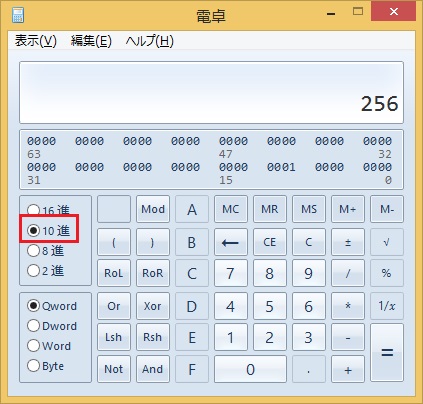423x404 pixels.
Task: Click the number 8 key
Action: tap(270, 273)
